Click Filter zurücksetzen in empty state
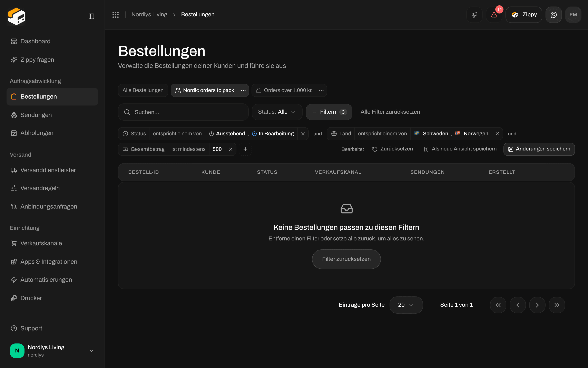588x368 pixels. pyautogui.click(x=346, y=259)
